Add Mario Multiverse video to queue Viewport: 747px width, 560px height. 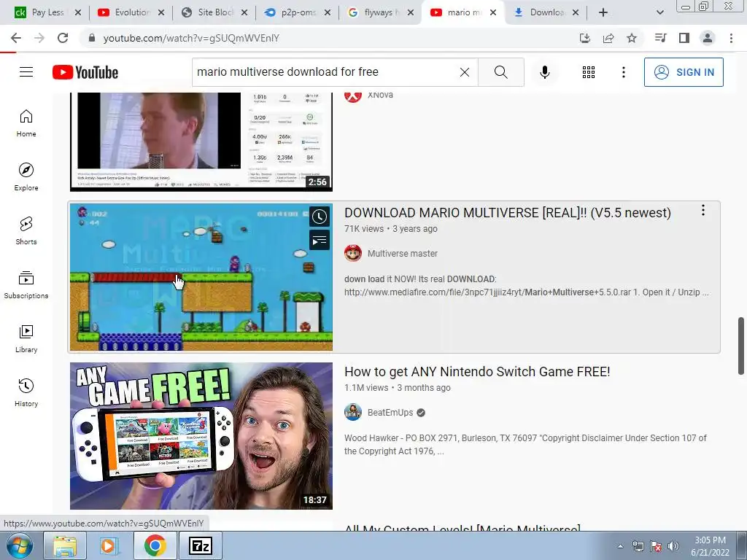[320, 241]
